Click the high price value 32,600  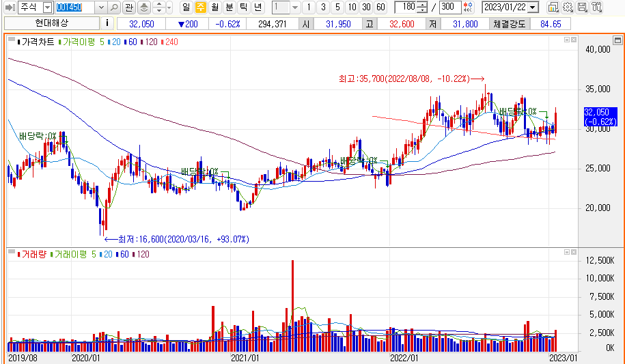402,25
